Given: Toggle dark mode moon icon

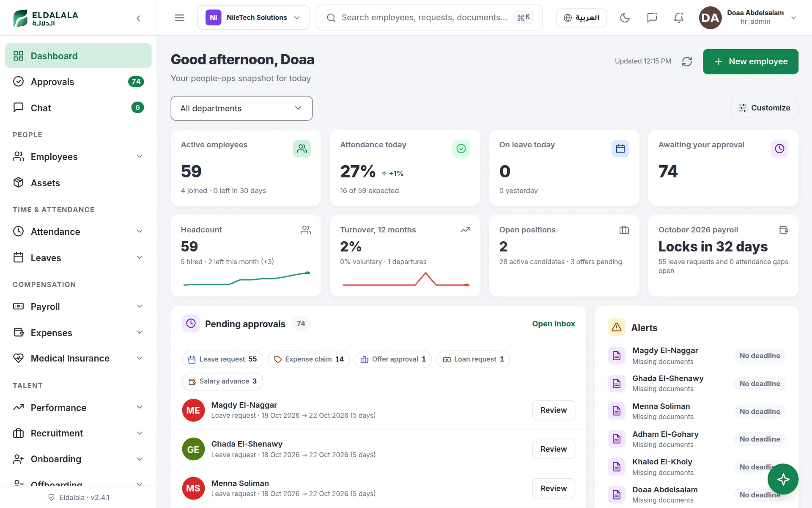Looking at the screenshot, I should pos(625,18).
